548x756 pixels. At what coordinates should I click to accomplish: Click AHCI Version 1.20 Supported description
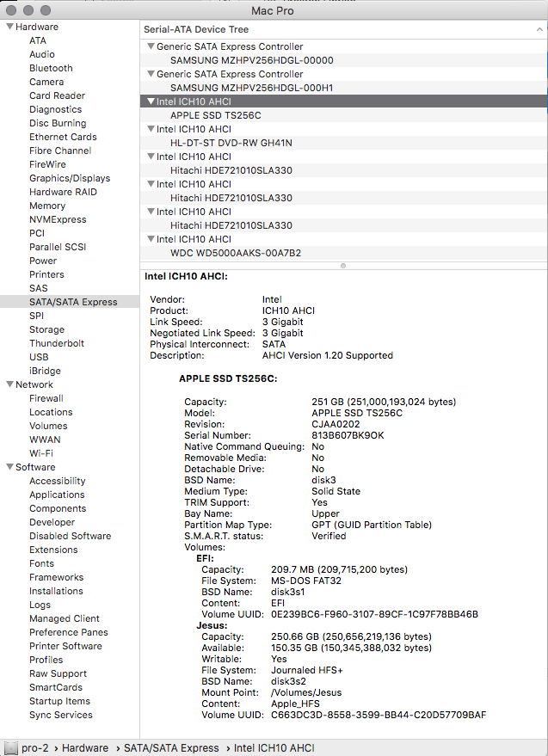328,355
